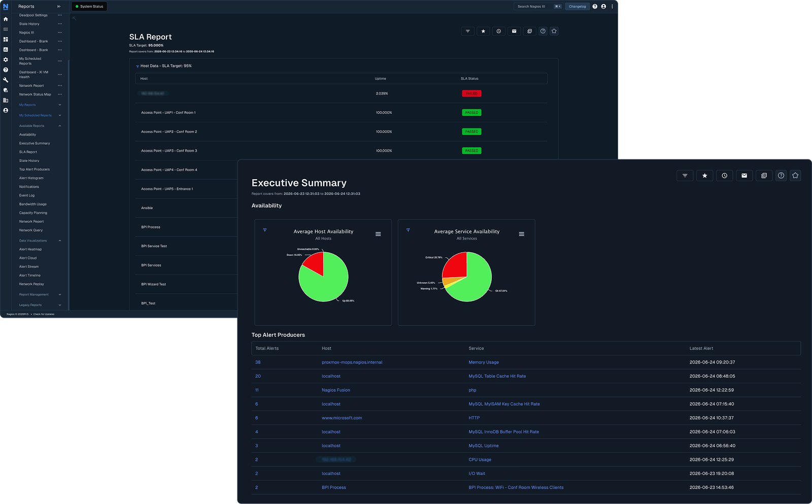Click the System Status button
The height and width of the screenshot is (504, 812).
pyautogui.click(x=89, y=7)
